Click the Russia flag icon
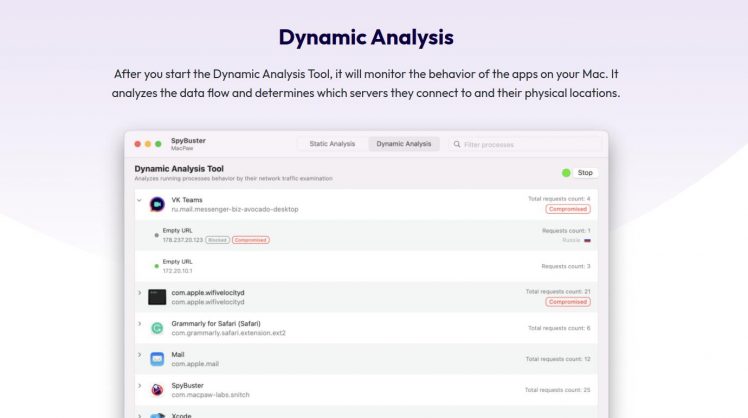 point(587,240)
